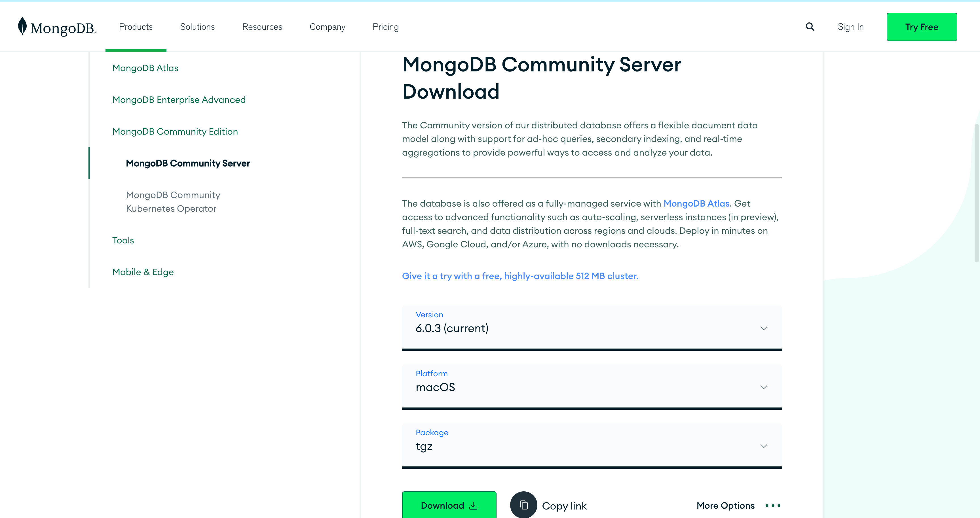Open the Platform macOS dropdown
Viewport: 980px width, 518px height.
point(592,387)
